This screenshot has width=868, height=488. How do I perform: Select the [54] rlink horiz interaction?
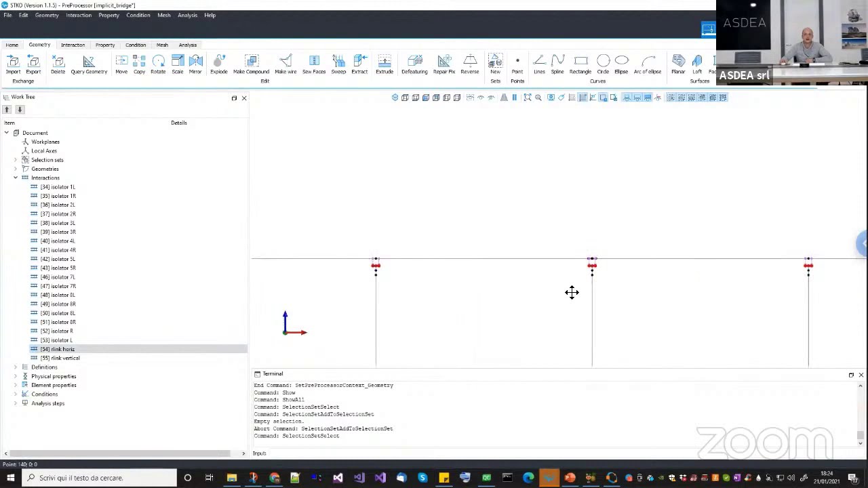click(x=57, y=349)
